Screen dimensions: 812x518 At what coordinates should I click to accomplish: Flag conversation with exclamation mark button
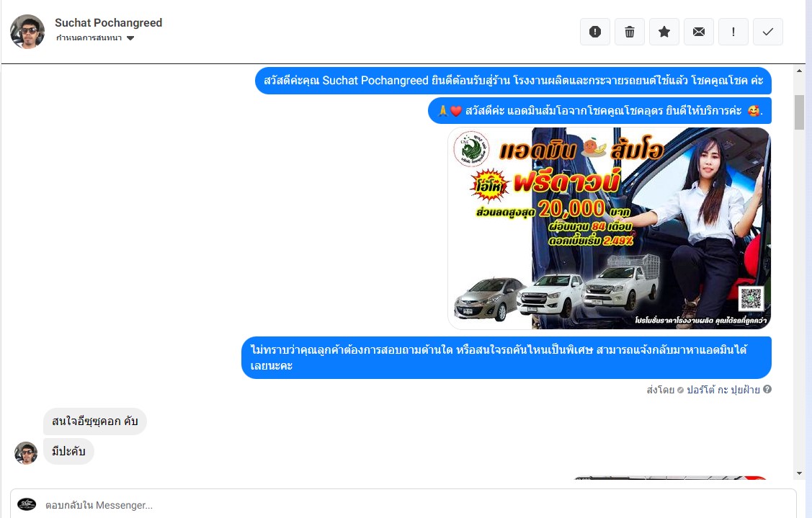tap(733, 32)
